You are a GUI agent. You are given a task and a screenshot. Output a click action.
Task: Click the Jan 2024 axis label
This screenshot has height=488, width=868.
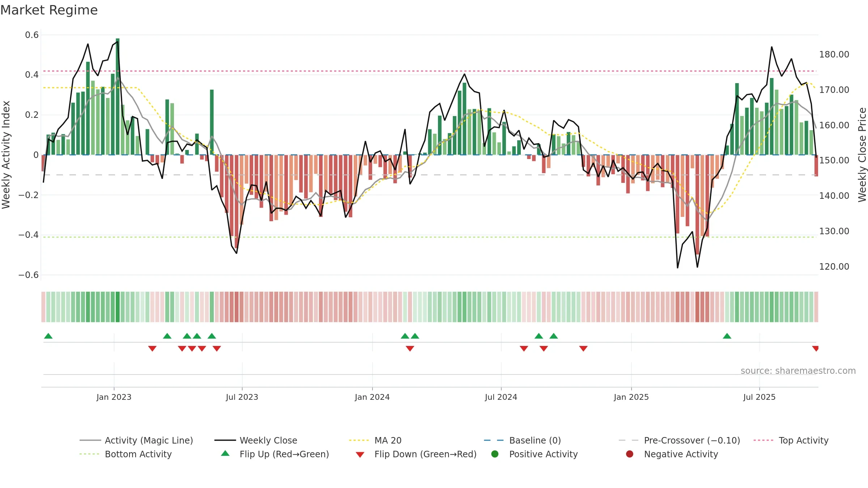(x=372, y=397)
